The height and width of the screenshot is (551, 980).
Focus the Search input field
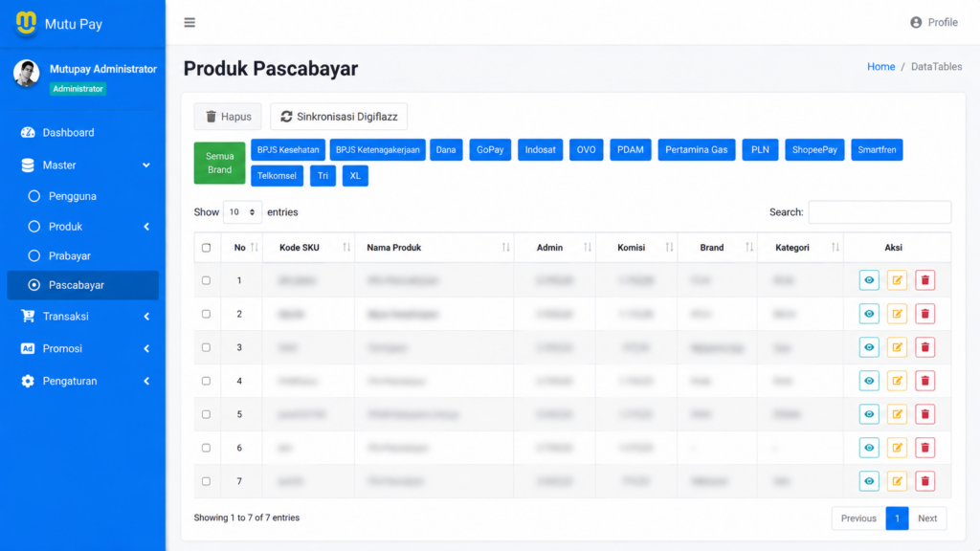[880, 212]
